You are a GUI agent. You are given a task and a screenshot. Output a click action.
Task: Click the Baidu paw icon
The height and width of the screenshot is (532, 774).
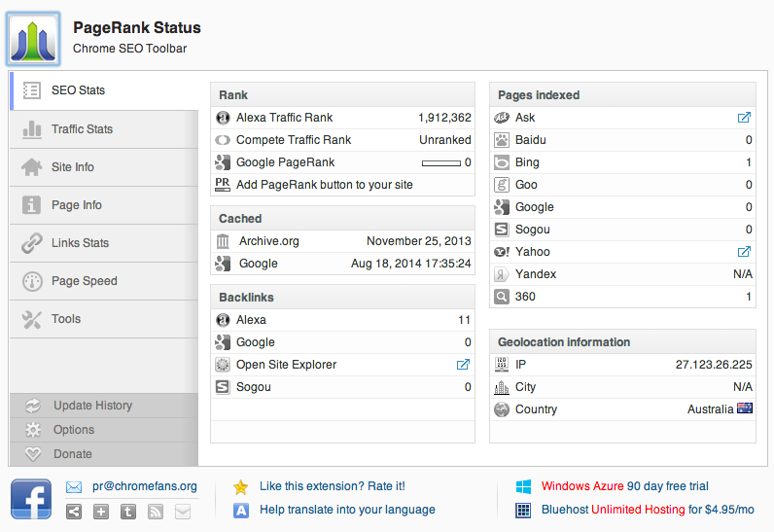(x=502, y=140)
